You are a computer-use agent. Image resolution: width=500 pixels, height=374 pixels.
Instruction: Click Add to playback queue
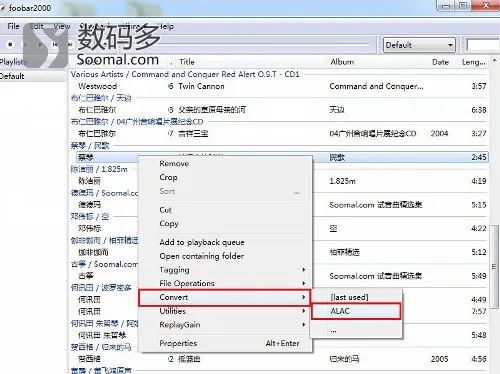225,242
